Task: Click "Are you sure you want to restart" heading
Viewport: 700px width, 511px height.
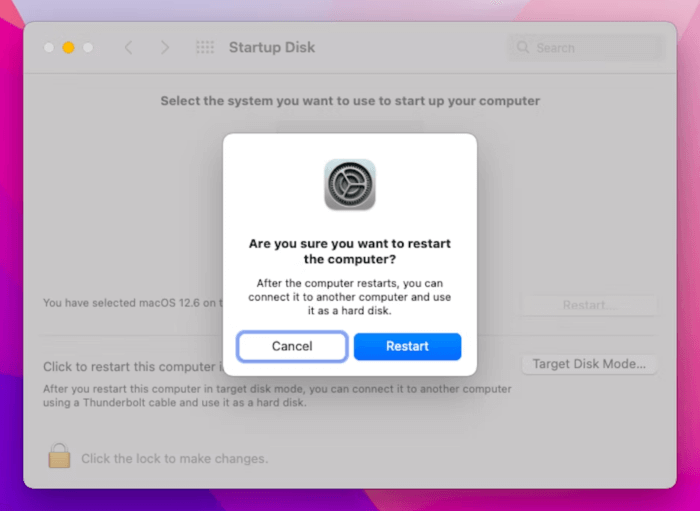Action: 350,251
